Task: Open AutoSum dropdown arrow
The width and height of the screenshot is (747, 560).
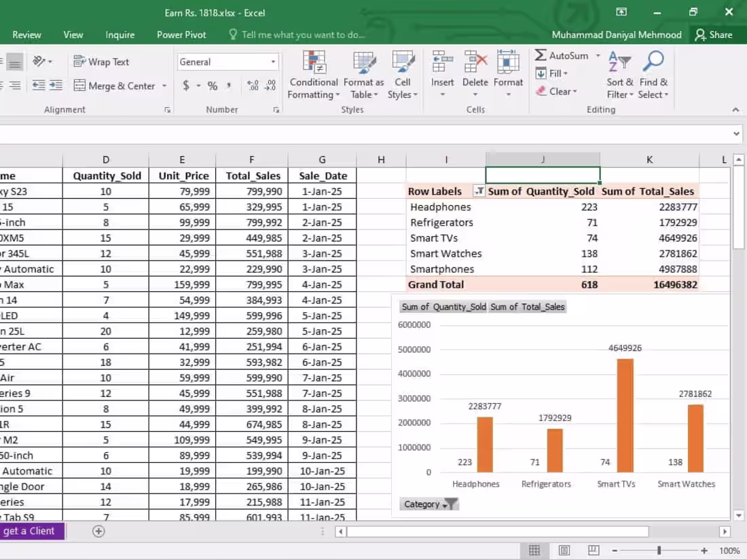Action: point(598,56)
